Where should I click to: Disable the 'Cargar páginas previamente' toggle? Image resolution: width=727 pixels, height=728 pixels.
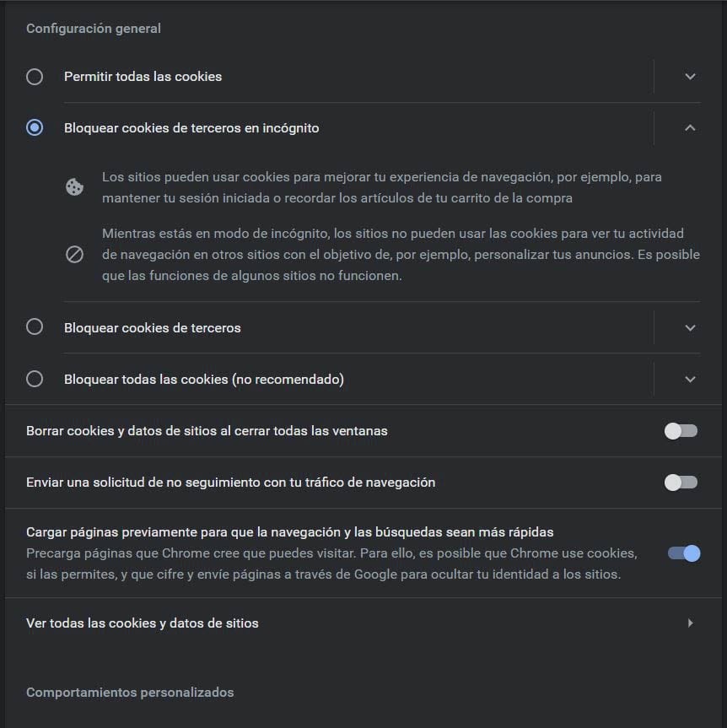684,553
